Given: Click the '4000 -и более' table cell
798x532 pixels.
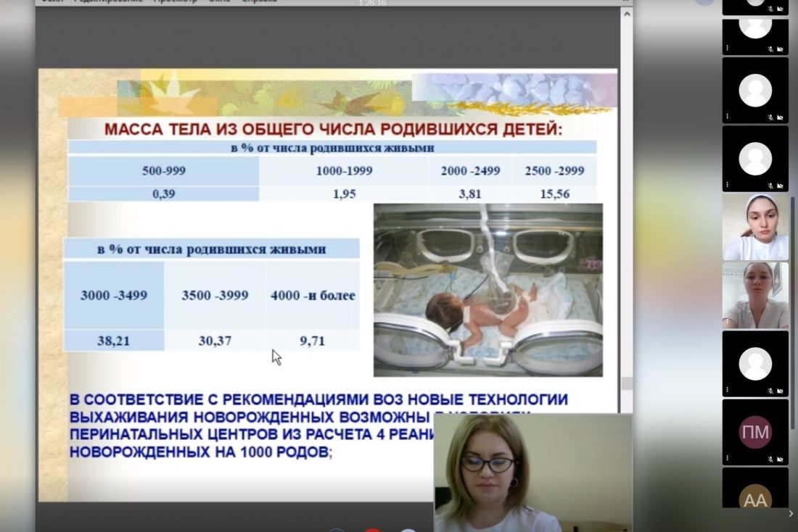Looking at the screenshot, I should tap(313, 295).
